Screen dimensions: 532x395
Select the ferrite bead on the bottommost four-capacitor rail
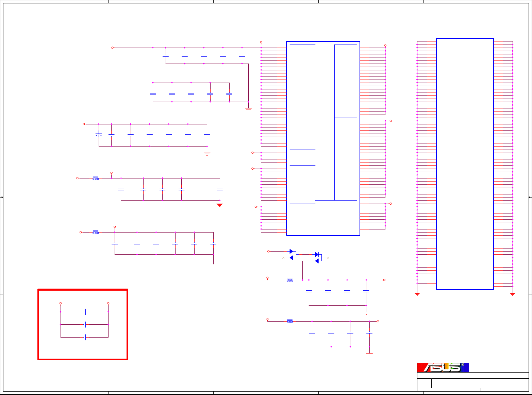pyautogui.click(x=290, y=321)
